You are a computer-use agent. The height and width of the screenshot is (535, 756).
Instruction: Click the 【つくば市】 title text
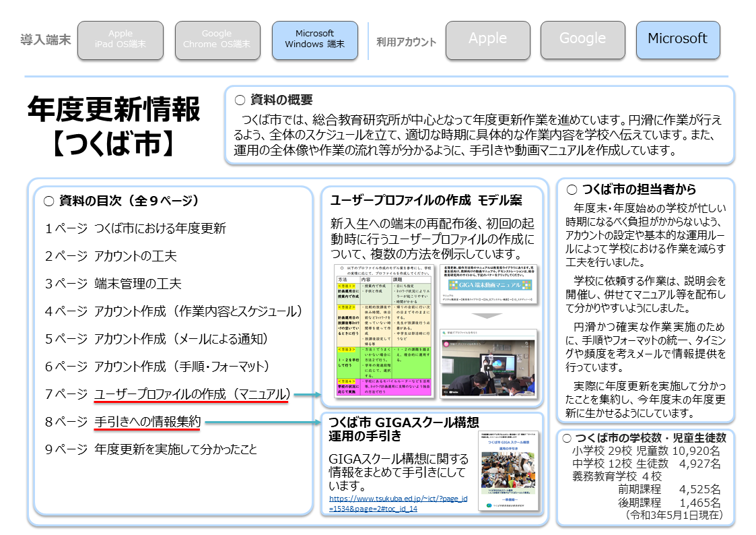click(113, 144)
